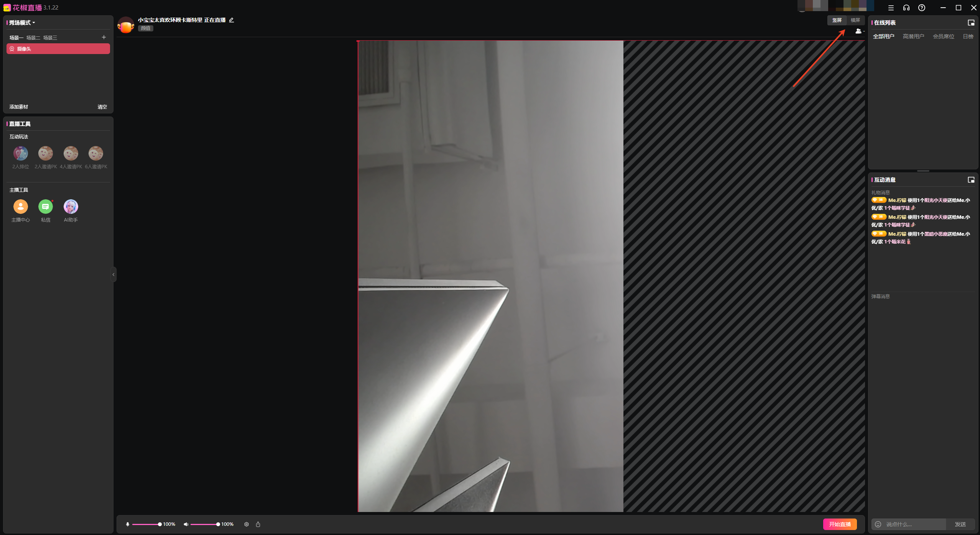Click the microphone volume slider track

tap(146, 524)
